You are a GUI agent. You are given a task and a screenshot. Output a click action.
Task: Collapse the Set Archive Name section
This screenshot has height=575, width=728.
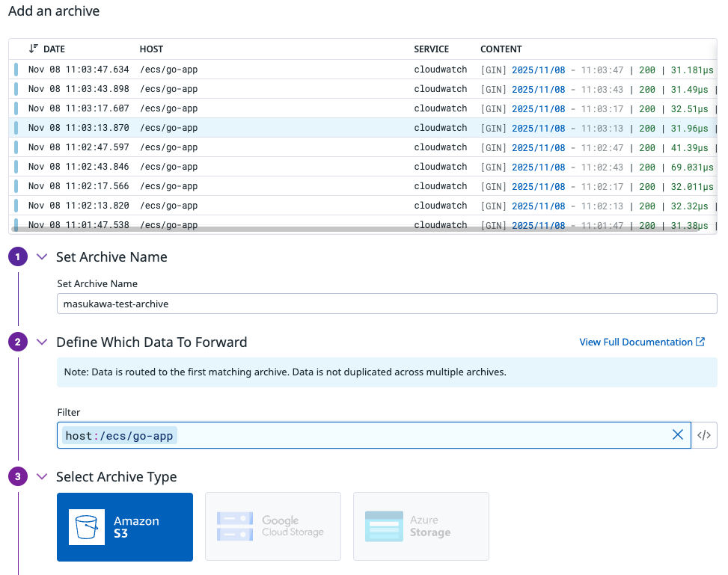tap(42, 257)
